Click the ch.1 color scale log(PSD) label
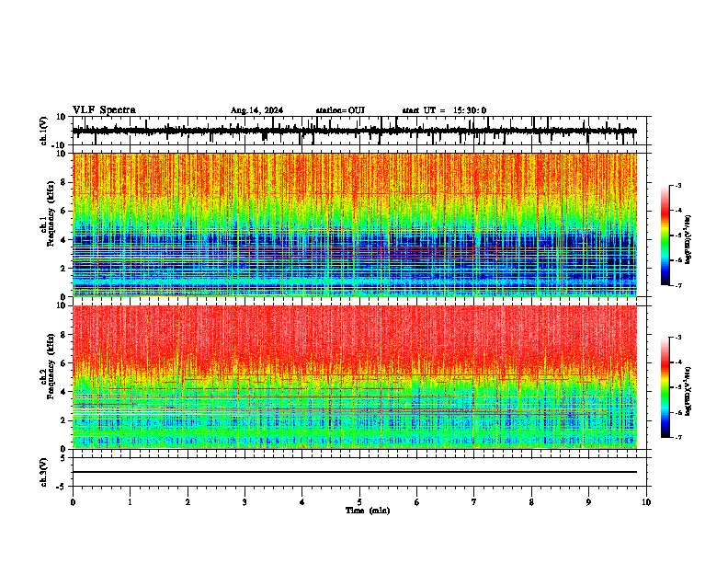728x563 pixels. click(x=688, y=239)
